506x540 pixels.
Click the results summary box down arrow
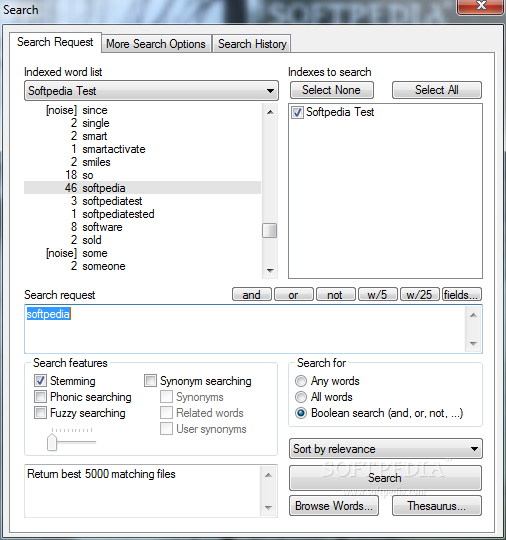[269, 507]
